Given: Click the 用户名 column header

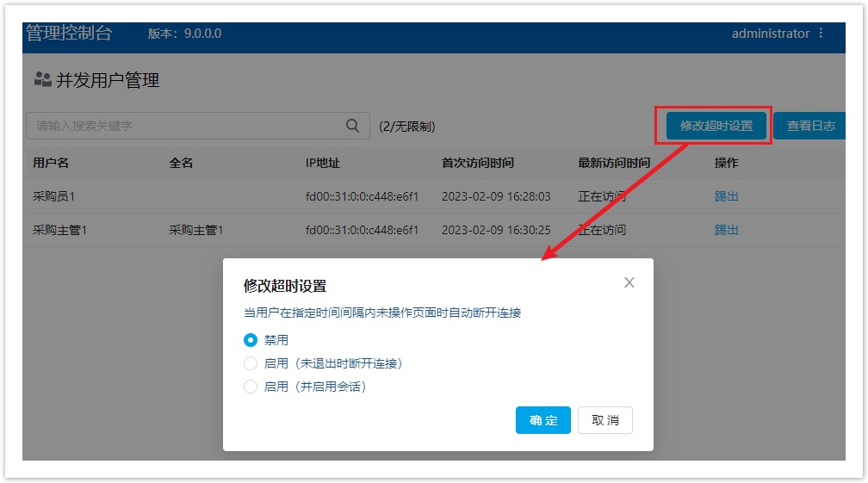Looking at the screenshot, I should click(x=51, y=163).
